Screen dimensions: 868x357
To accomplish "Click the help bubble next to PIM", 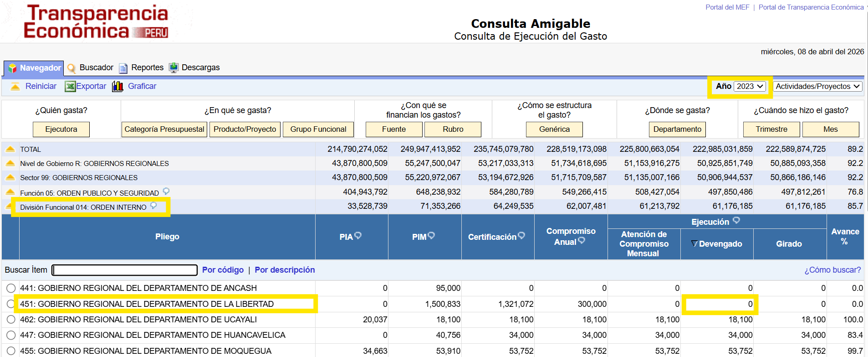I will 431,235.
